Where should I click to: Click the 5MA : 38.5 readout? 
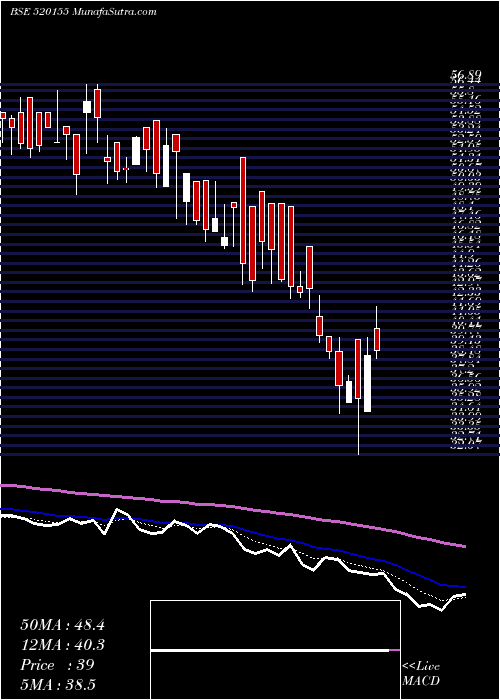59,684
